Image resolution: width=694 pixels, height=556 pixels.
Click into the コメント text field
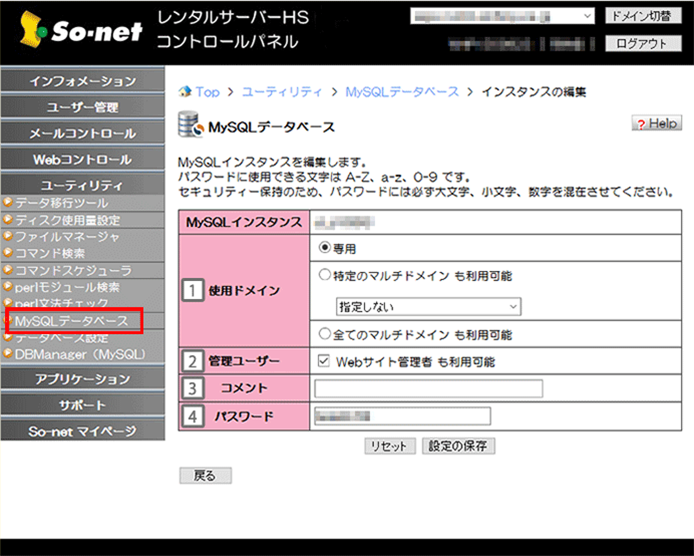point(428,388)
